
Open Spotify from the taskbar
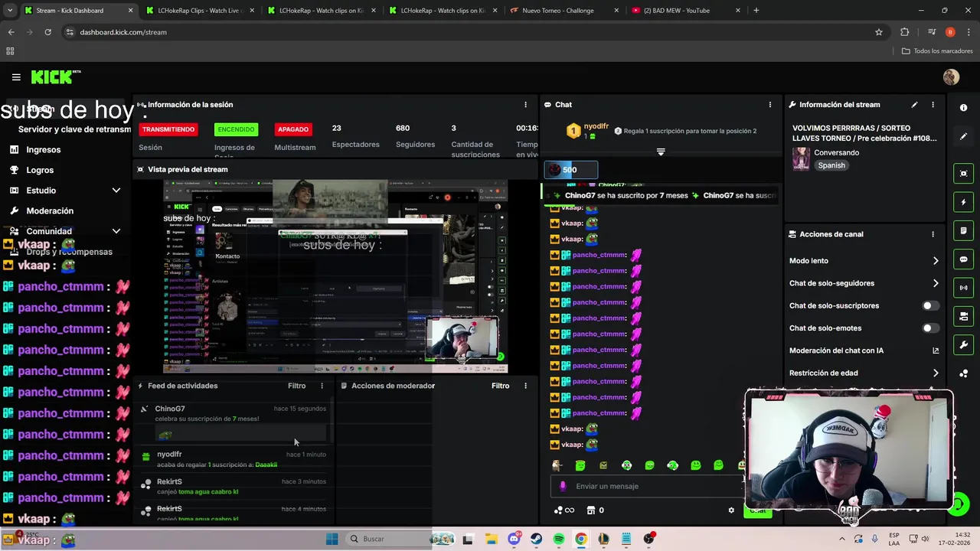point(559,539)
